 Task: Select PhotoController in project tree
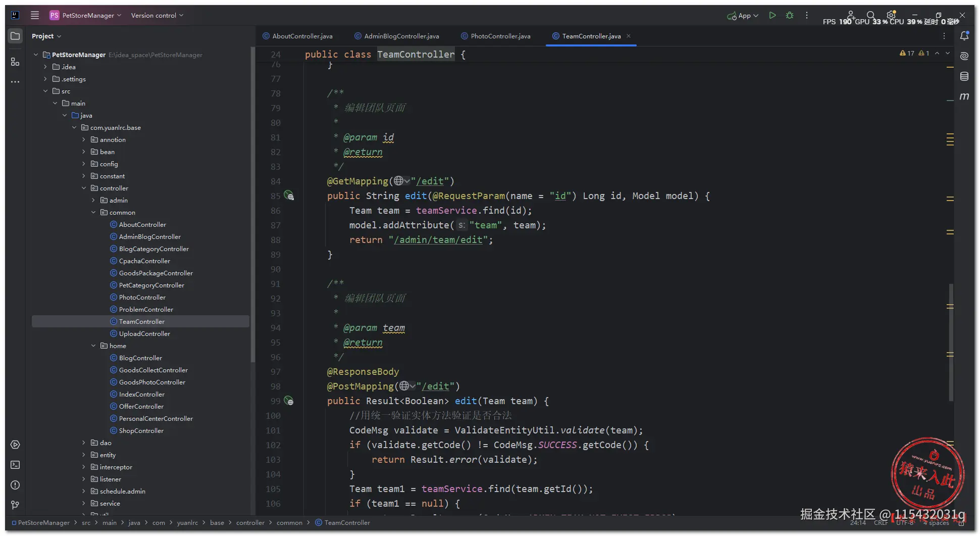click(142, 297)
